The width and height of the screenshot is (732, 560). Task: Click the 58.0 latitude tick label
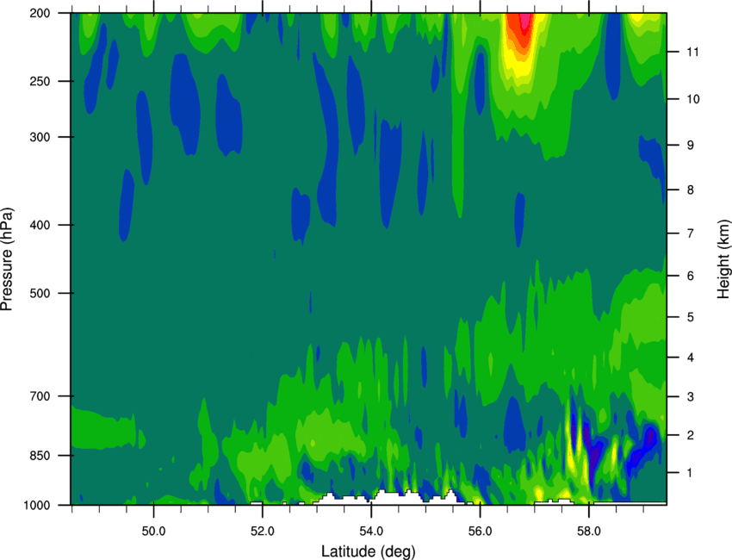tap(589, 532)
